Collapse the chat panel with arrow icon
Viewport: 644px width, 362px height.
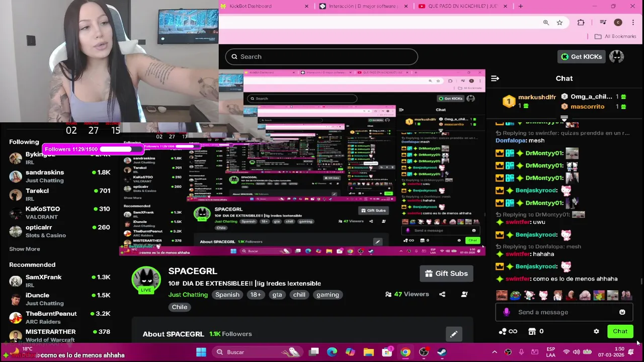coord(495,78)
